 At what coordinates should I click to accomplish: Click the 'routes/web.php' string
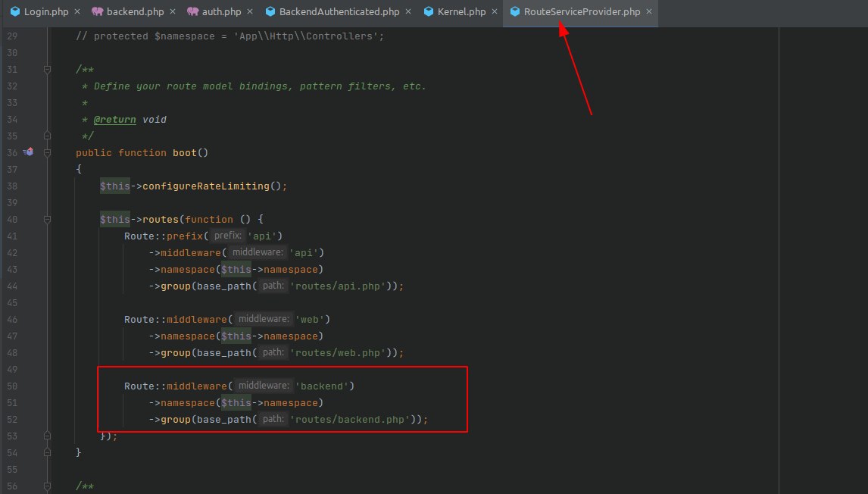(x=338, y=353)
